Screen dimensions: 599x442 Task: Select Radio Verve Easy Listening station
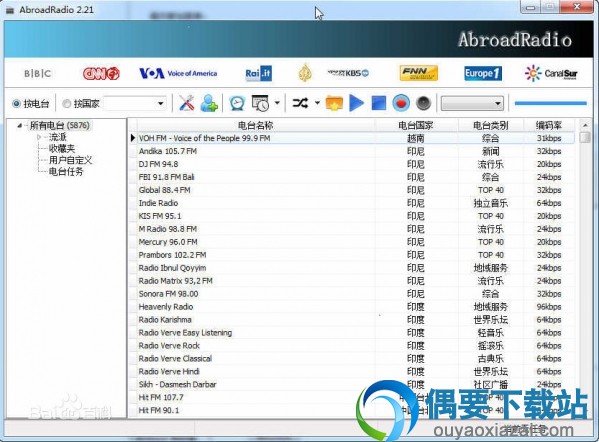[355, 333]
